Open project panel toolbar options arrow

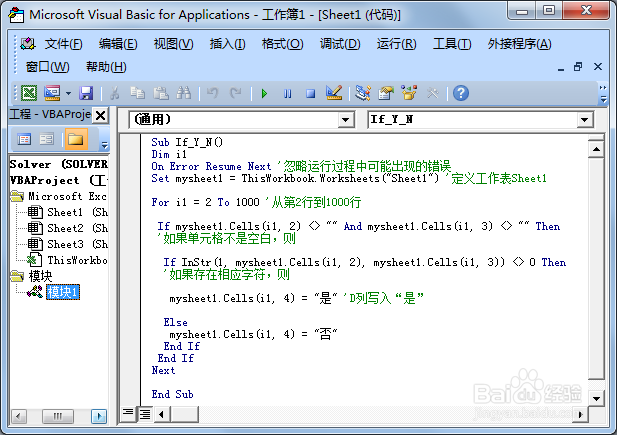(x=104, y=145)
